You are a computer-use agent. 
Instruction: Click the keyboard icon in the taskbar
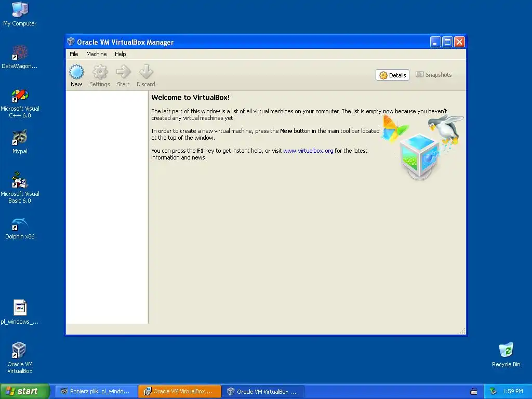coord(474,392)
